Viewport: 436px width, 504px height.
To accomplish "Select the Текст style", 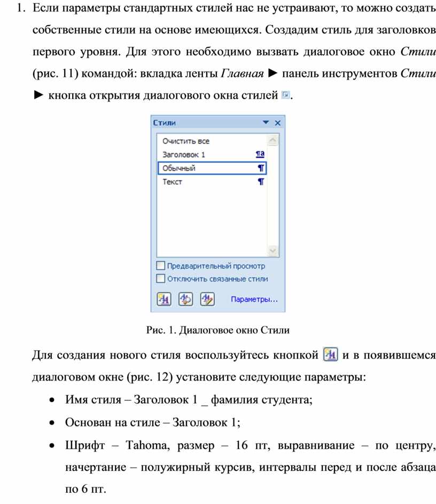I will coord(212,182).
